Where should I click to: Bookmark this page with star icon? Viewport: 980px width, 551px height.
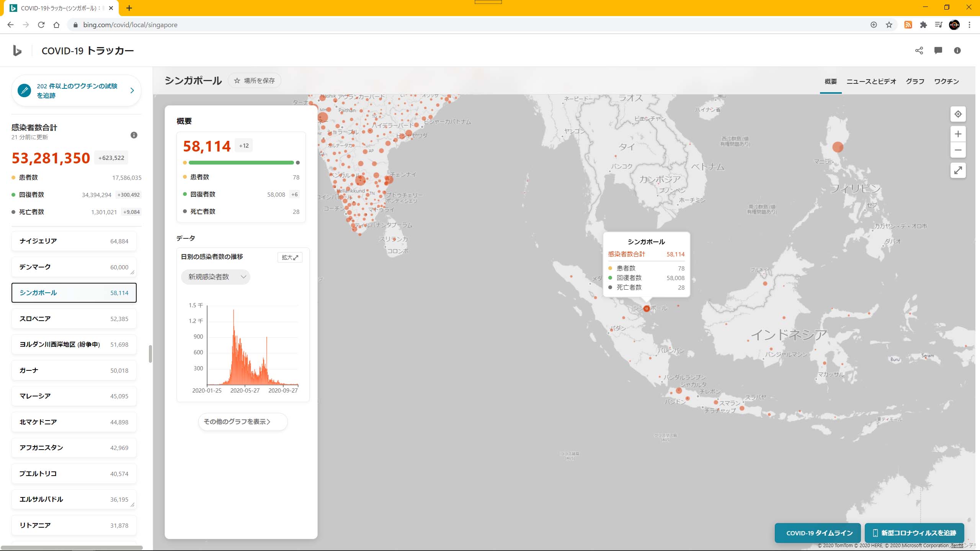click(x=889, y=25)
